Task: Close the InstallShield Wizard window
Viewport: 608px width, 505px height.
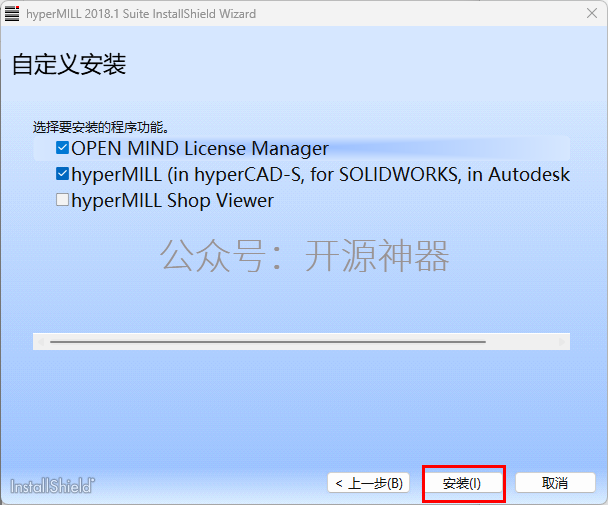Action: coord(592,13)
